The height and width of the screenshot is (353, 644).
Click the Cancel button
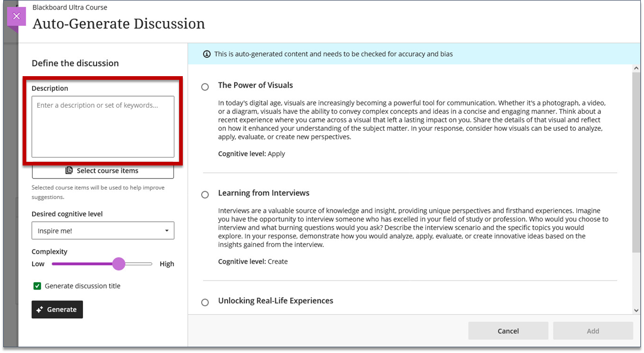point(508,331)
